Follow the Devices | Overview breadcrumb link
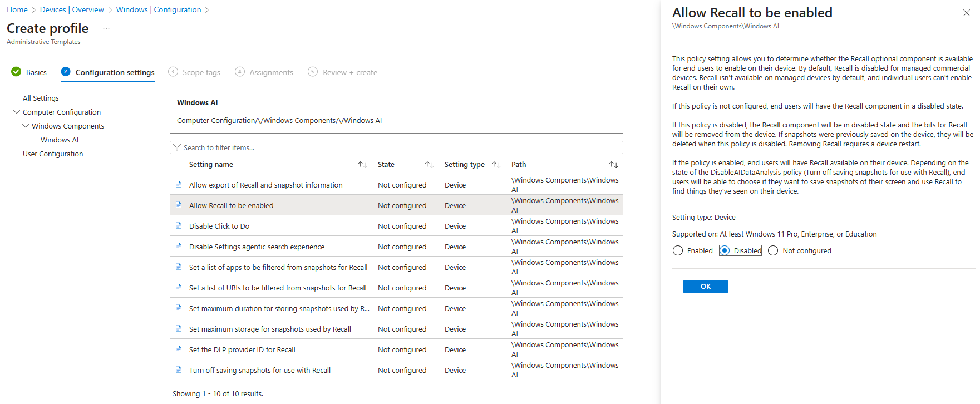This screenshot has width=980, height=404. tap(72, 10)
